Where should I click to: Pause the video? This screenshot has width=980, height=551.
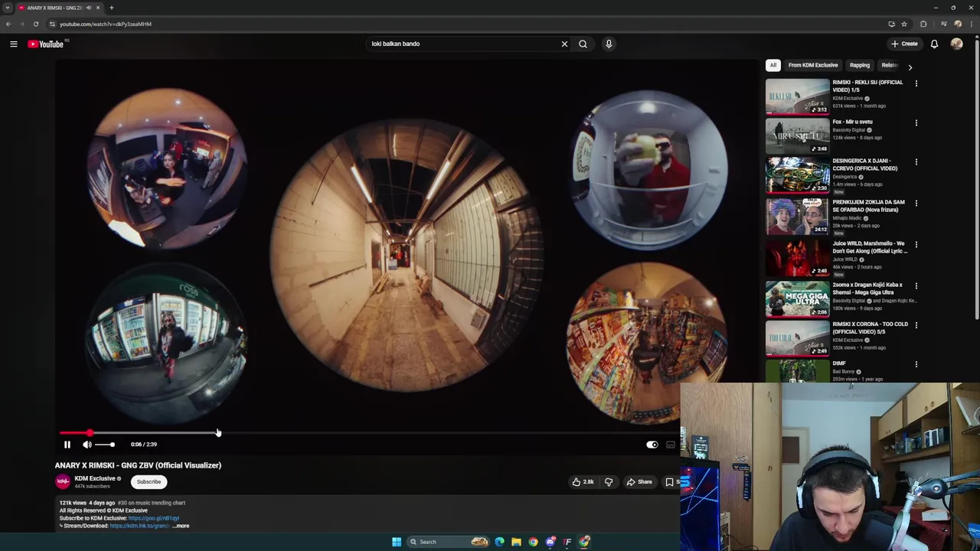click(x=67, y=444)
